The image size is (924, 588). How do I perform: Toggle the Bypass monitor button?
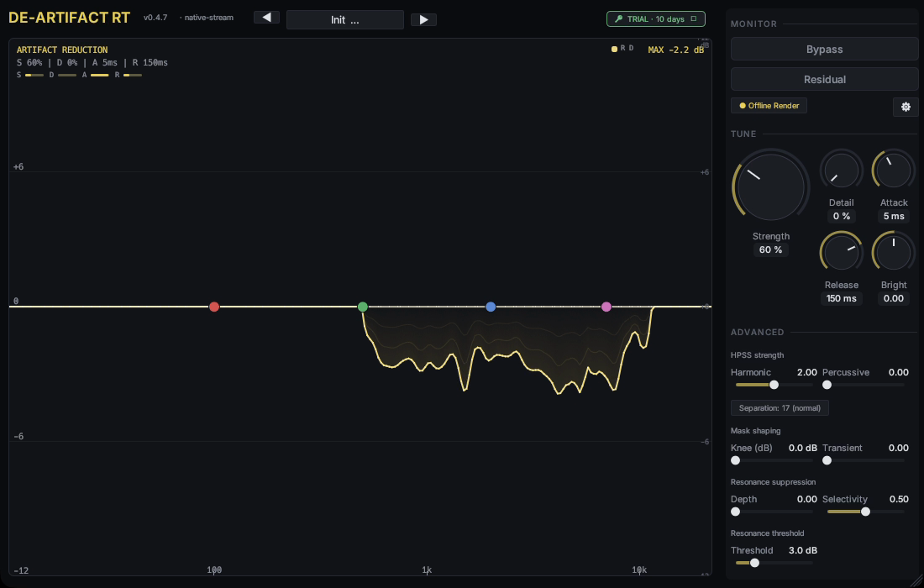coord(824,50)
